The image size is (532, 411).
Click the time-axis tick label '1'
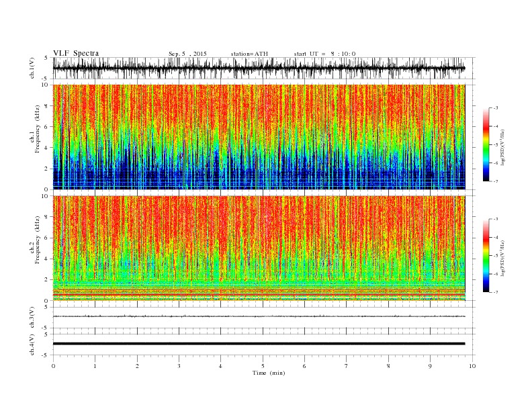95,366
